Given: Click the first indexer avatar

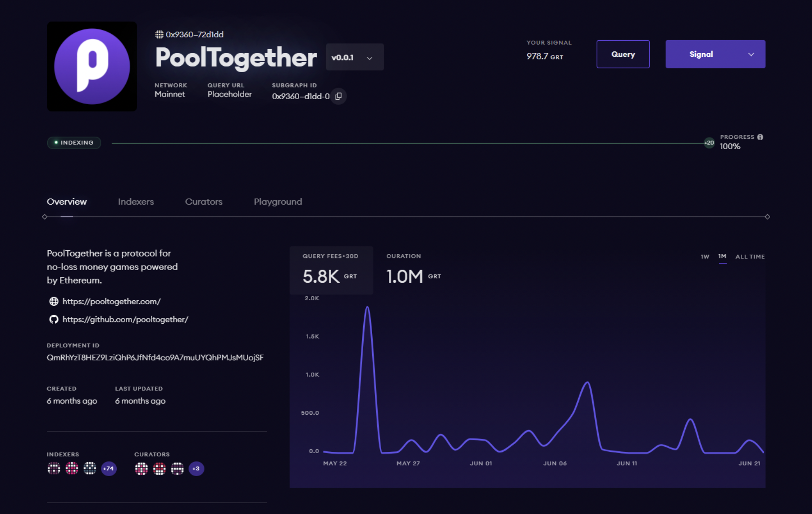Looking at the screenshot, I should 54,468.
